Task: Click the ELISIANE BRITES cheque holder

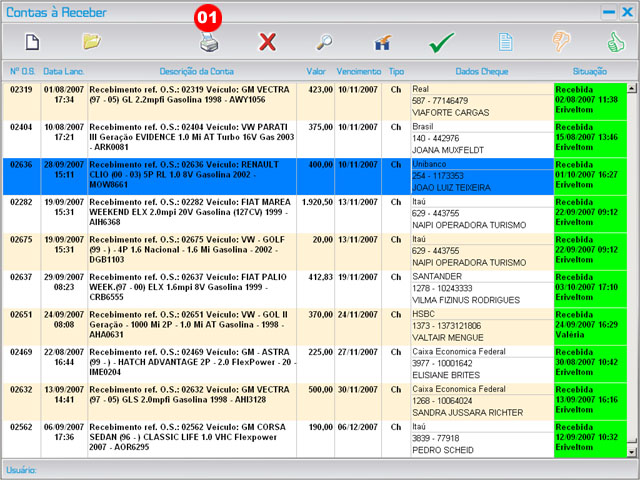Action: 446,376
